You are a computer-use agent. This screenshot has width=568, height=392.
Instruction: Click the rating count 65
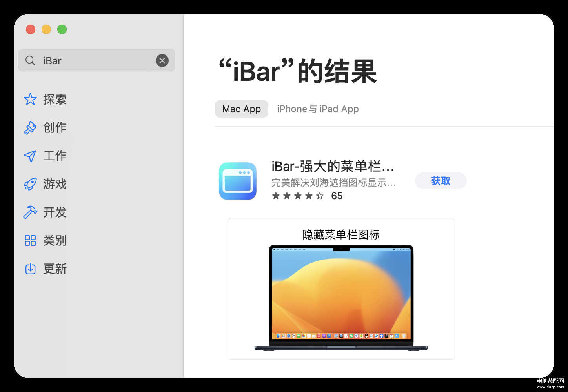pyautogui.click(x=337, y=196)
